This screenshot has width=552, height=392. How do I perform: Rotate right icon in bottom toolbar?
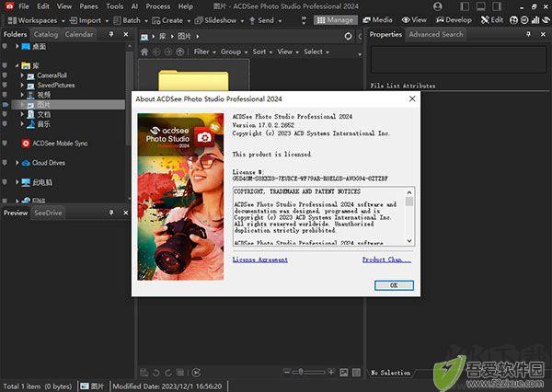point(168,373)
